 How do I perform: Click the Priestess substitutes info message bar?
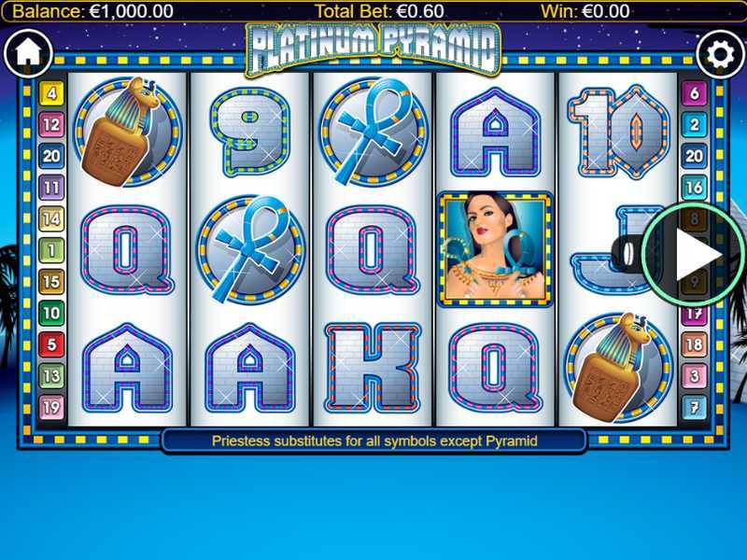[374, 441]
